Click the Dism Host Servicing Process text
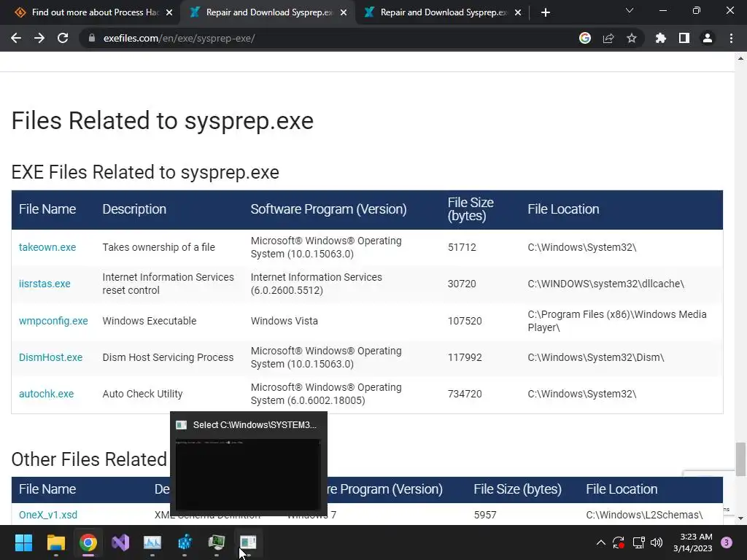 click(168, 357)
